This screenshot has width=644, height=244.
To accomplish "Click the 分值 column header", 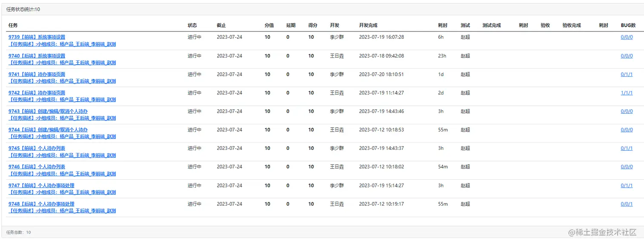I will [x=269, y=26].
